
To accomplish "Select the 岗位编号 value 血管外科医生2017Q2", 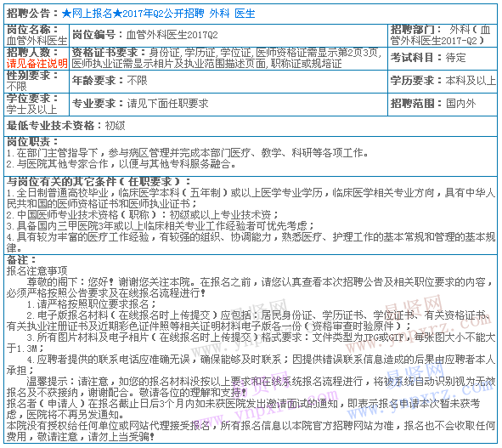I will (x=172, y=35).
